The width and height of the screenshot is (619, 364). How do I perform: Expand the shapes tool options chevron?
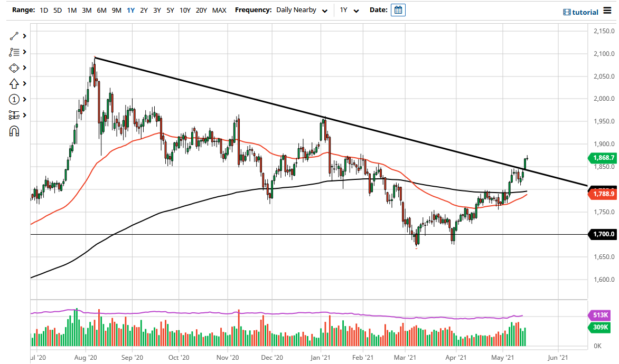24,68
